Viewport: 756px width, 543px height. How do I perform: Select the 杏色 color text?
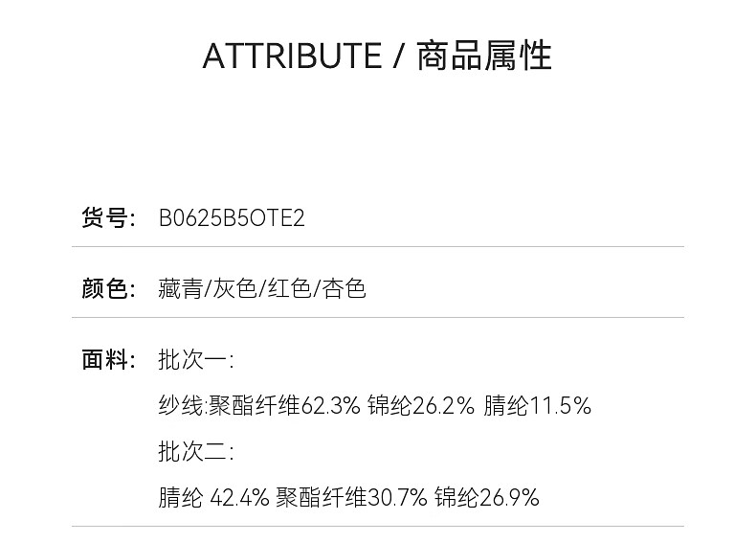coord(344,288)
